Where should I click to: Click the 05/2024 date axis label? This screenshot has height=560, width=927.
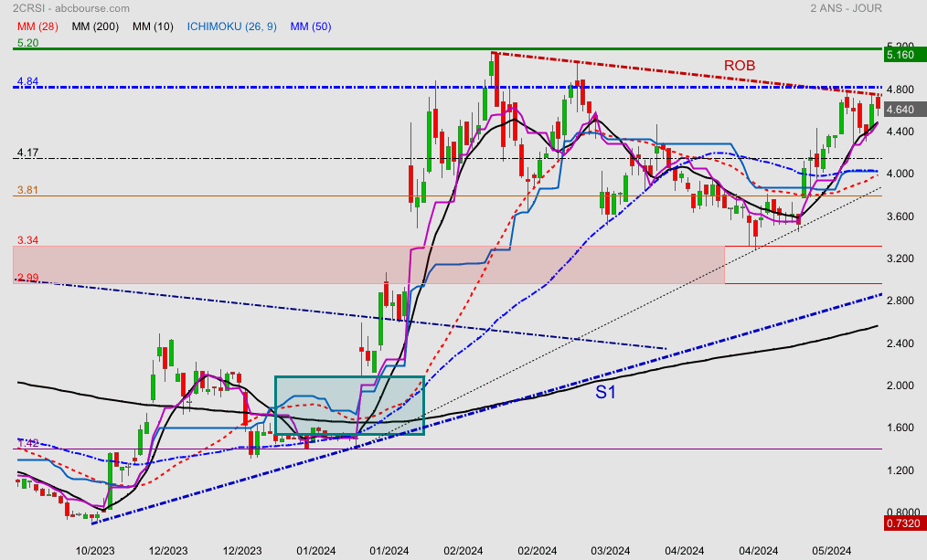(x=831, y=551)
